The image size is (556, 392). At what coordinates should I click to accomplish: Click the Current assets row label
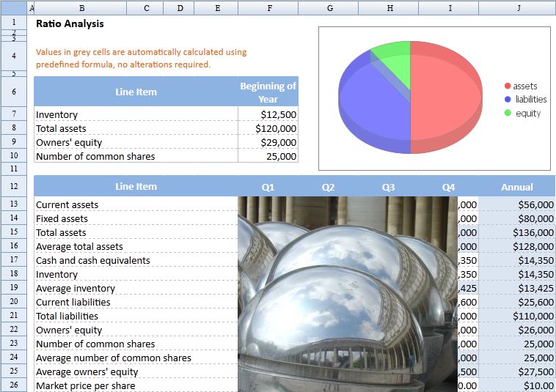tap(67, 204)
